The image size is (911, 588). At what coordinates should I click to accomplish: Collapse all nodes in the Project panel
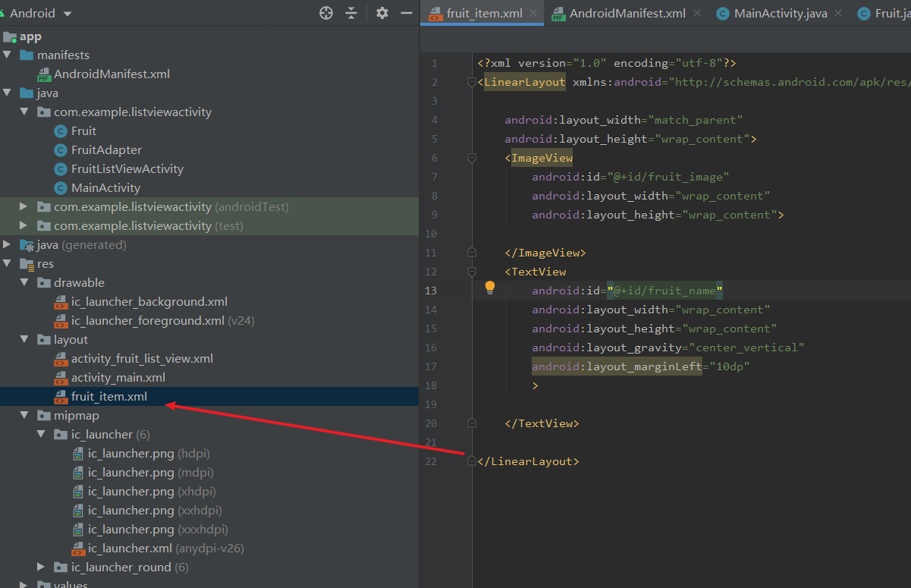[350, 13]
